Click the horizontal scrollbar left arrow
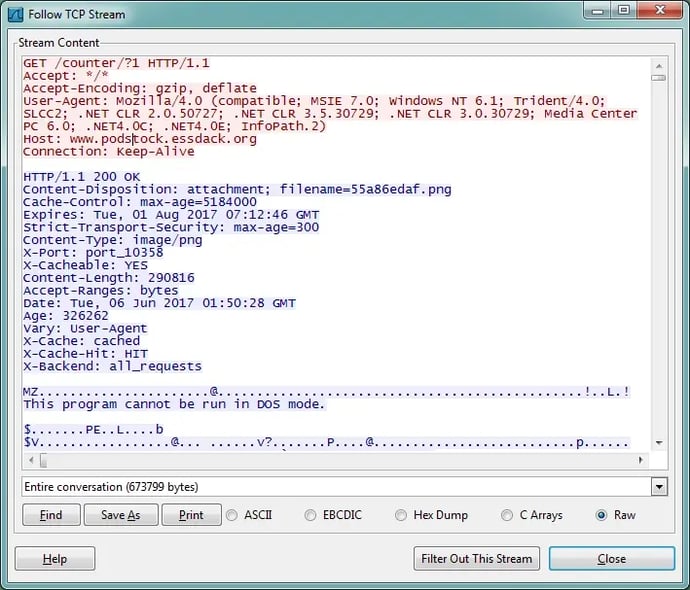The width and height of the screenshot is (690, 590). coord(31,460)
